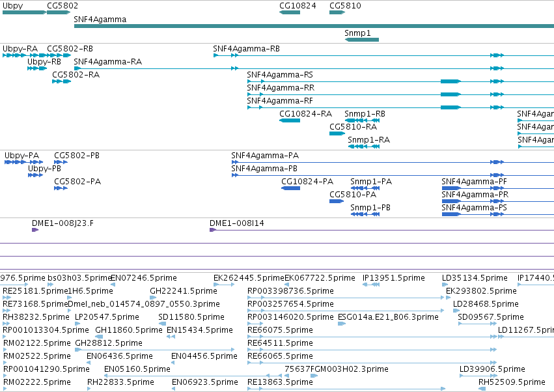Select transcript CG5802-RB

coord(70,49)
